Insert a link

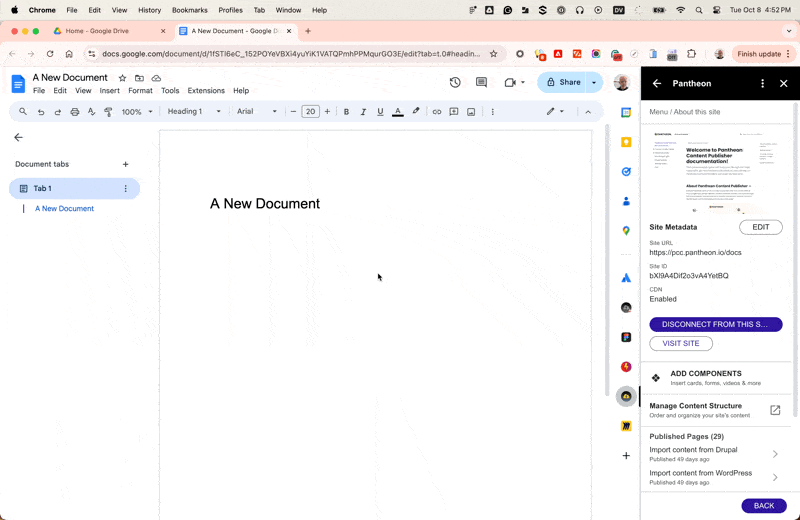pyautogui.click(x=437, y=112)
